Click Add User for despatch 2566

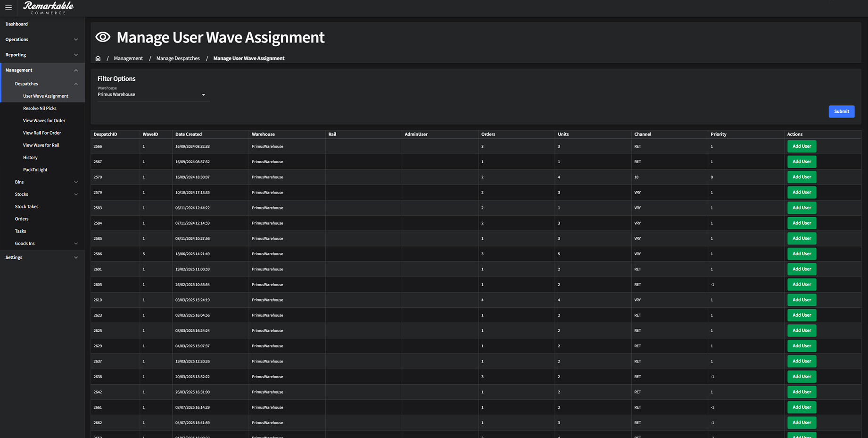point(802,146)
